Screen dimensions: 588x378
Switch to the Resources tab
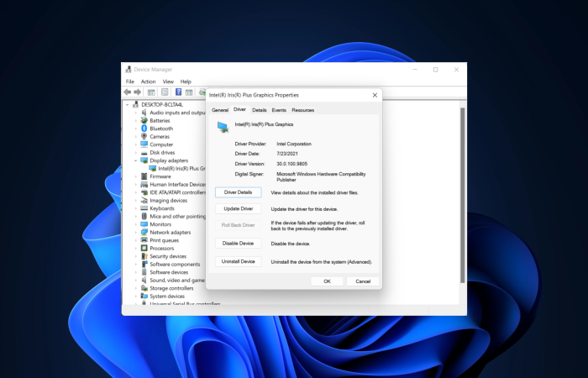pyautogui.click(x=302, y=110)
